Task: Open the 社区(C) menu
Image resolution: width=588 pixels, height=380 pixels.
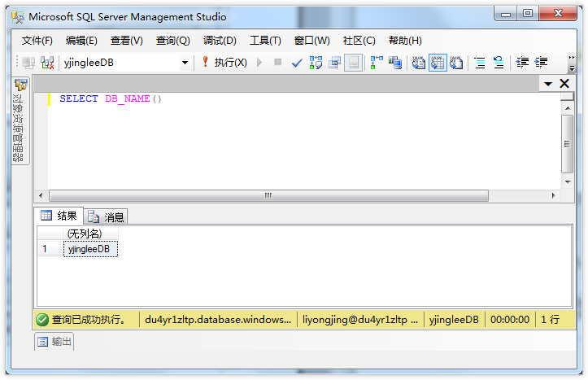Action: coord(359,41)
